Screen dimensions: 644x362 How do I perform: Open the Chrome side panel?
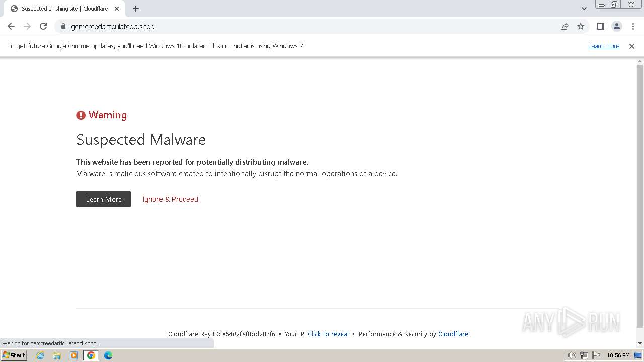[x=601, y=26]
